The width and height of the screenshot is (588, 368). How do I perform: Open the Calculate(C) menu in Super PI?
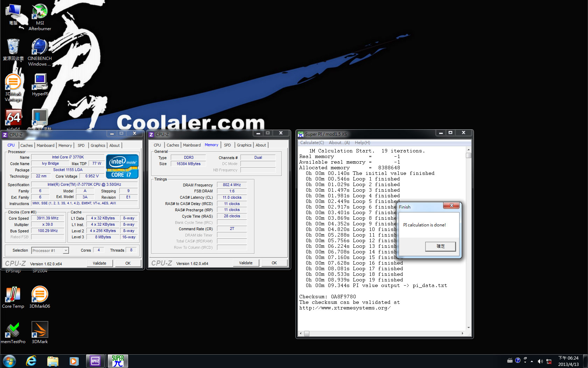[x=312, y=143]
